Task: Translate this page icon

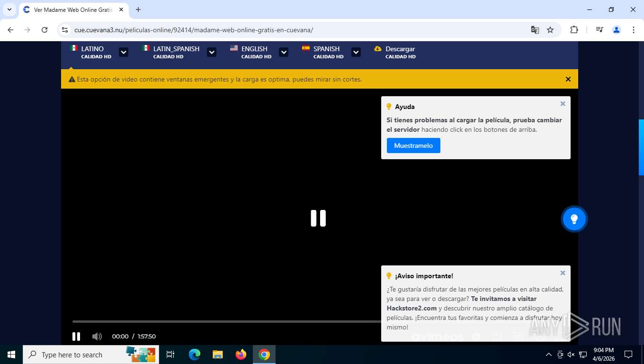Action: (535, 30)
